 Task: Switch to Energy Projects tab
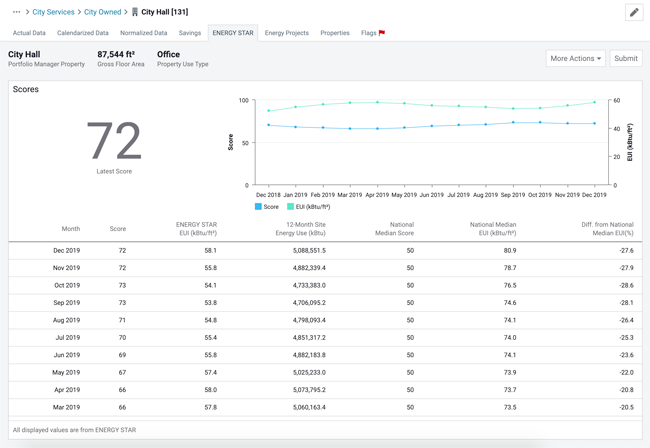pos(286,33)
